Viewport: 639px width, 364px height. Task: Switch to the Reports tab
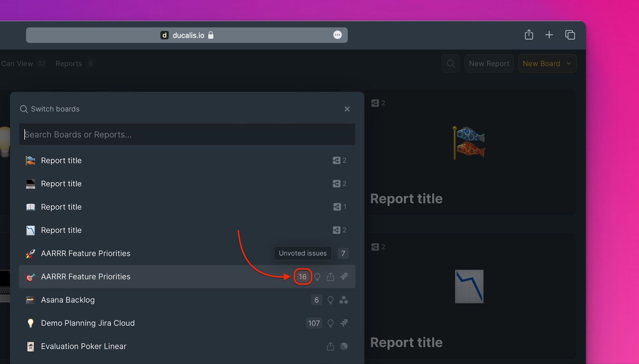69,63
